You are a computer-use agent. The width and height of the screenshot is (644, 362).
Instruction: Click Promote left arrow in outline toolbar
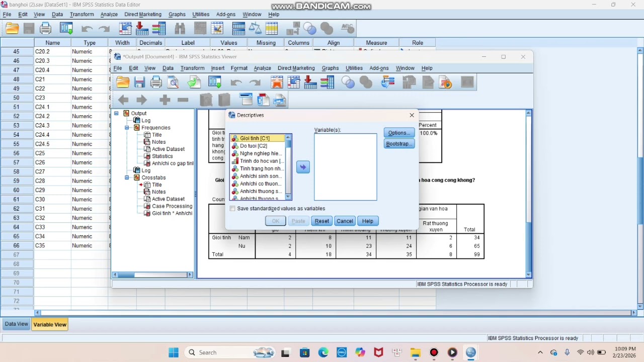tap(123, 100)
